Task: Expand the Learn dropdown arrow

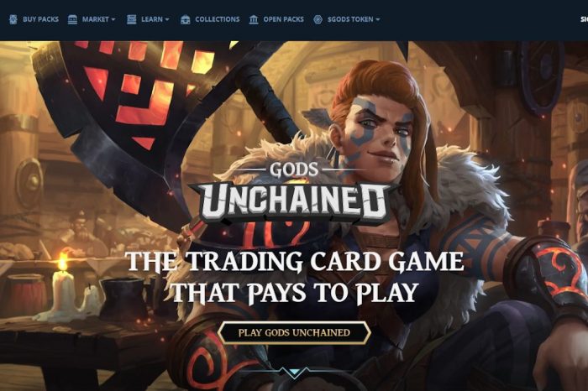Action: (167, 19)
